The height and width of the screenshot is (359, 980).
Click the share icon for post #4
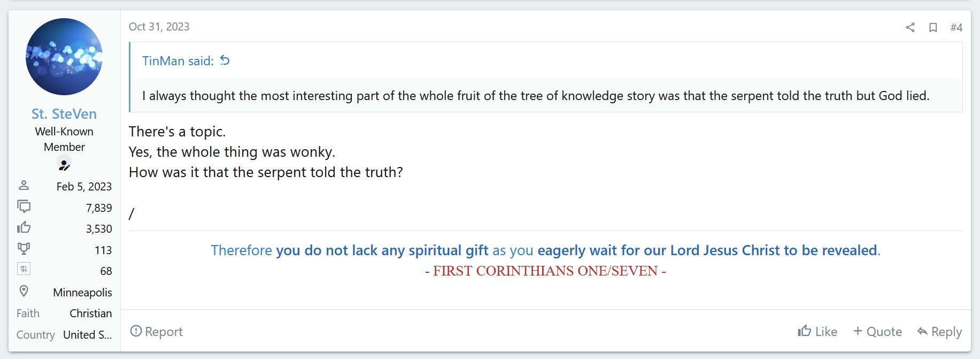click(x=910, y=27)
